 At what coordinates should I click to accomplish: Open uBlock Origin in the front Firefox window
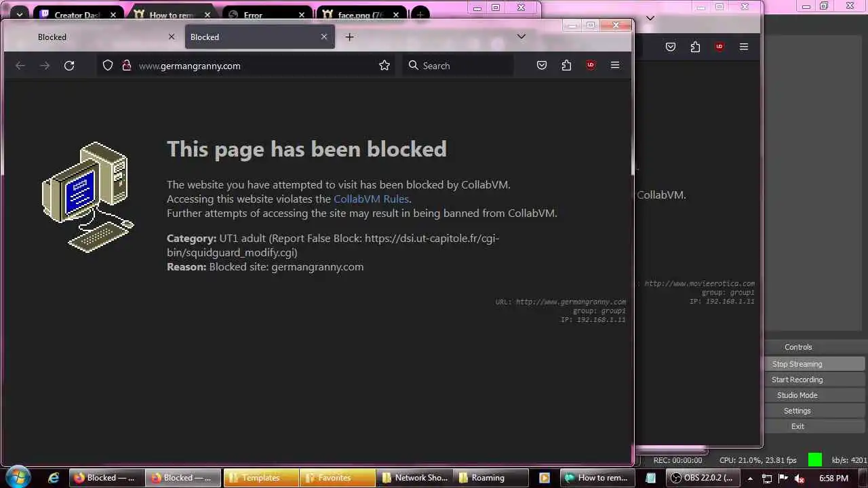[x=591, y=66]
